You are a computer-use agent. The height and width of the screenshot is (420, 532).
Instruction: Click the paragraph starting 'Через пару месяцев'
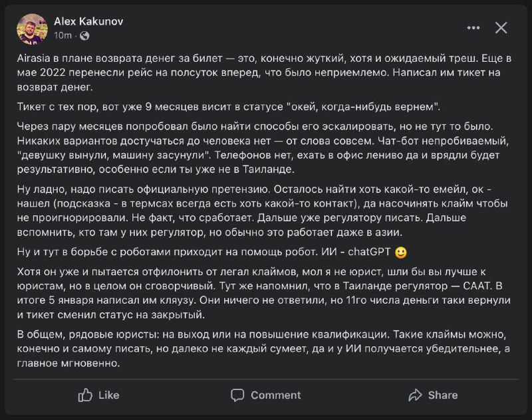click(263, 148)
